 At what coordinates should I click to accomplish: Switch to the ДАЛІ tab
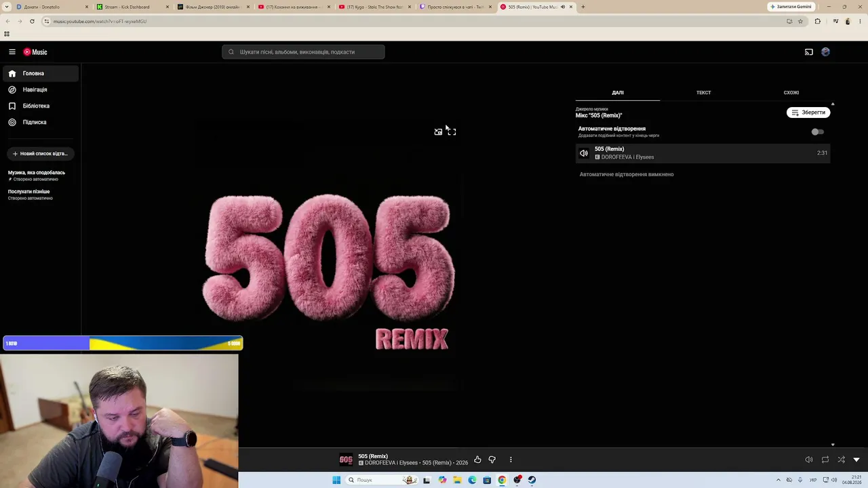pos(618,93)
